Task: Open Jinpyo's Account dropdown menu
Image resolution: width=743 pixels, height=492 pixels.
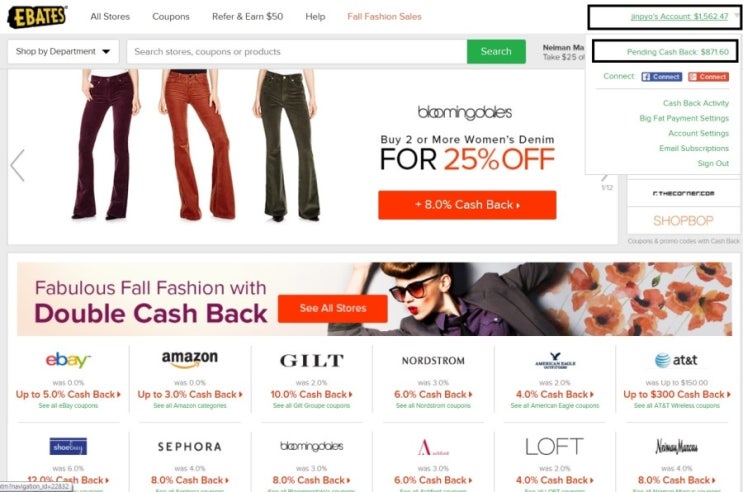Action: pyautogui.click(x=679, y=17)
